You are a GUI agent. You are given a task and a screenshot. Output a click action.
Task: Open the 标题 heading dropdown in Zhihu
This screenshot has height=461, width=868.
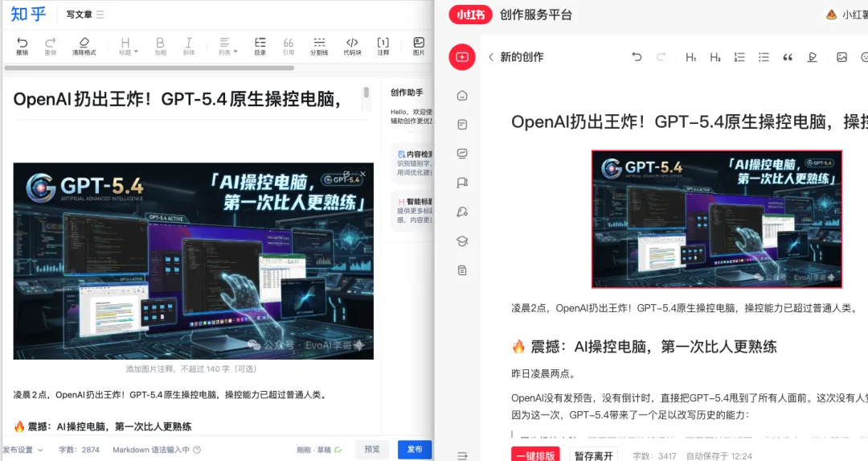click(128, 47)
